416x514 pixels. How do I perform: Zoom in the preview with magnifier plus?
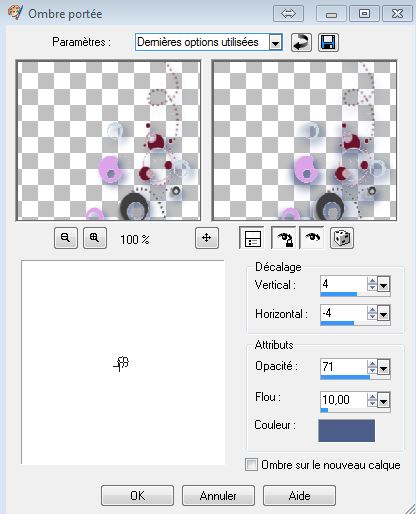[95, 238]
